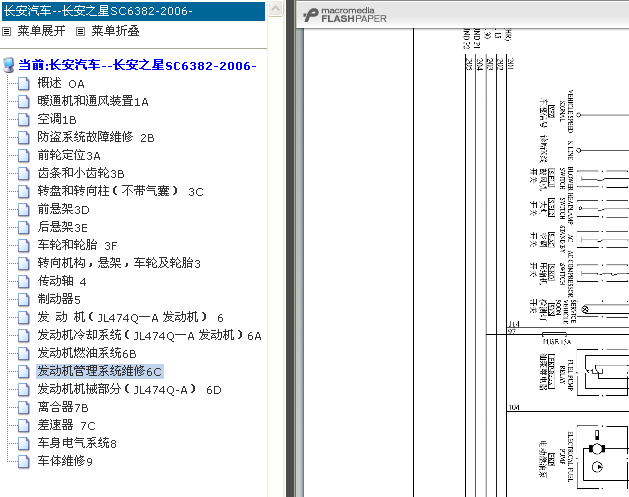Click the page icon beside 齿条和小齿轮3B
The height and width of the screenshot is (497, 629).
pos(24,173)
